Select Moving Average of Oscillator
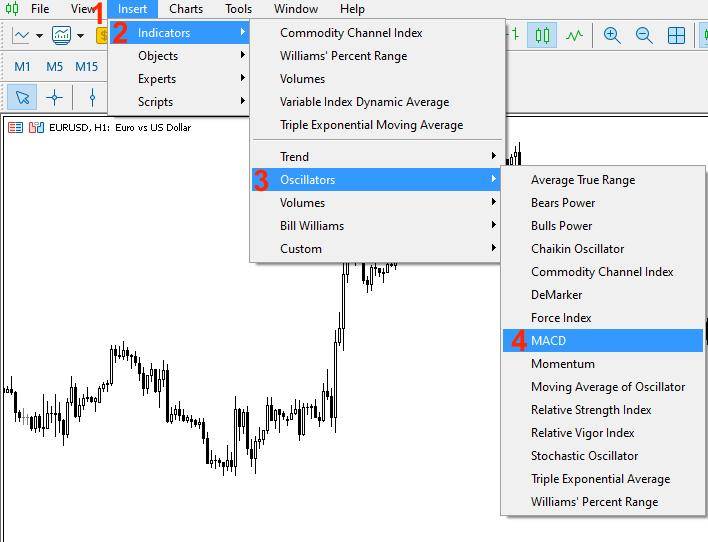Image resolution: width=708 pixels, height=542 pixels. click(x=603, y=387)
